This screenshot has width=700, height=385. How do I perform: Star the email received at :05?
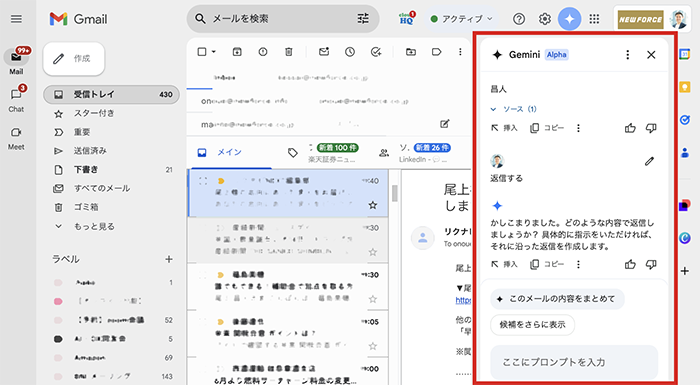coord(373,346)
